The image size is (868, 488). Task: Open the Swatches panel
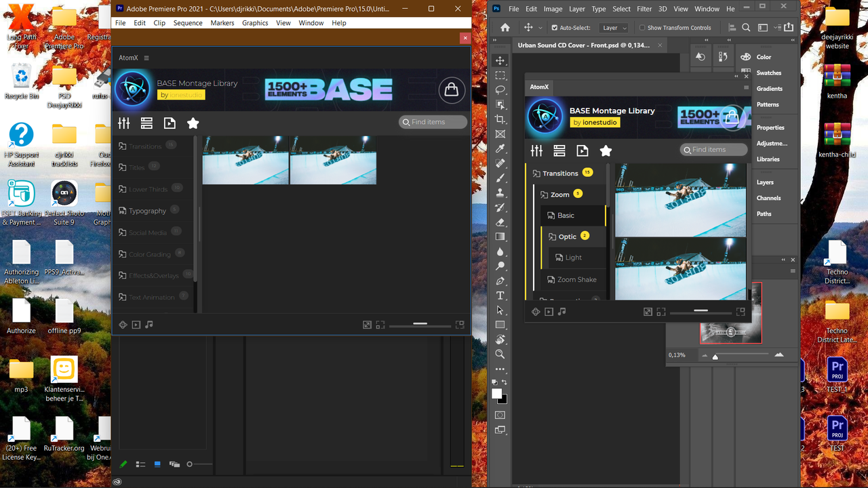click(769, 73)
